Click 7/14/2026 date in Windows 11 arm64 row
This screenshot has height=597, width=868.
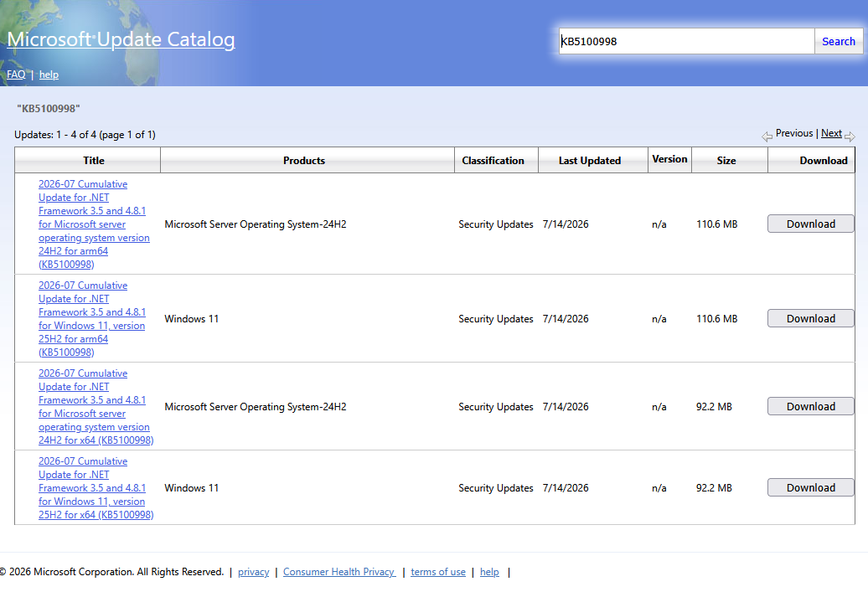pos(566,319)
